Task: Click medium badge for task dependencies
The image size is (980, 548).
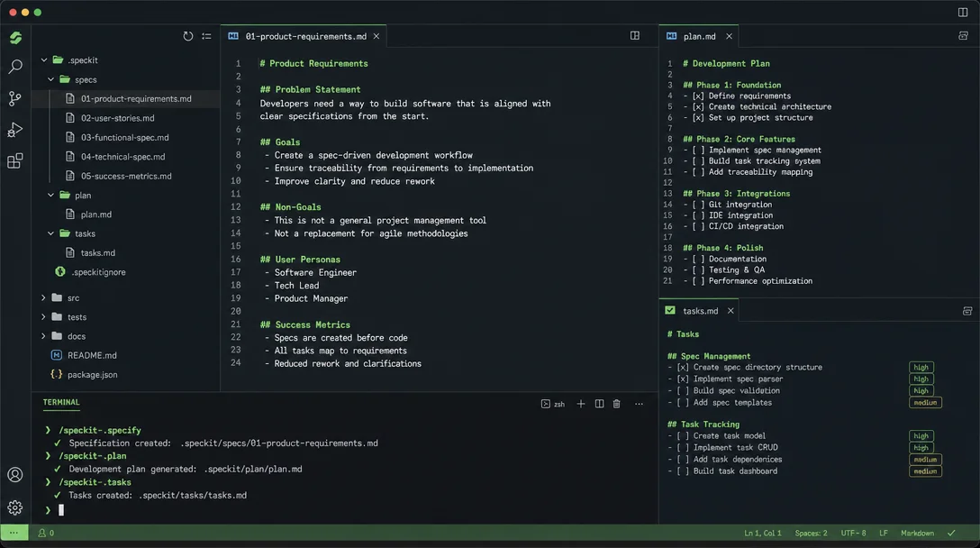Action: coord(925,459)
